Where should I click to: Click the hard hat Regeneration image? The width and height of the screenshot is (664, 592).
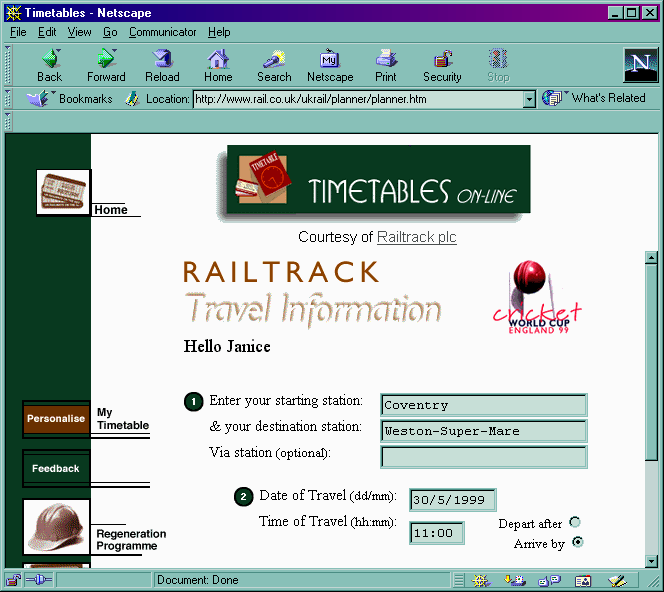tap(56, 527)
